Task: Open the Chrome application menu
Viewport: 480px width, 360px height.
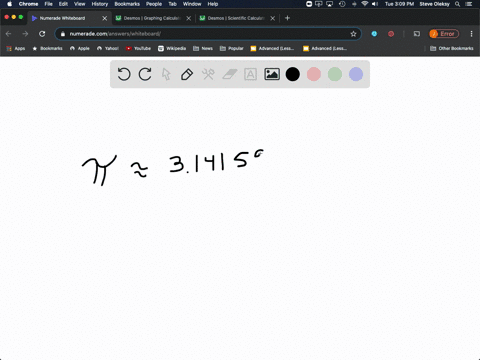Action: coord(28,4)
